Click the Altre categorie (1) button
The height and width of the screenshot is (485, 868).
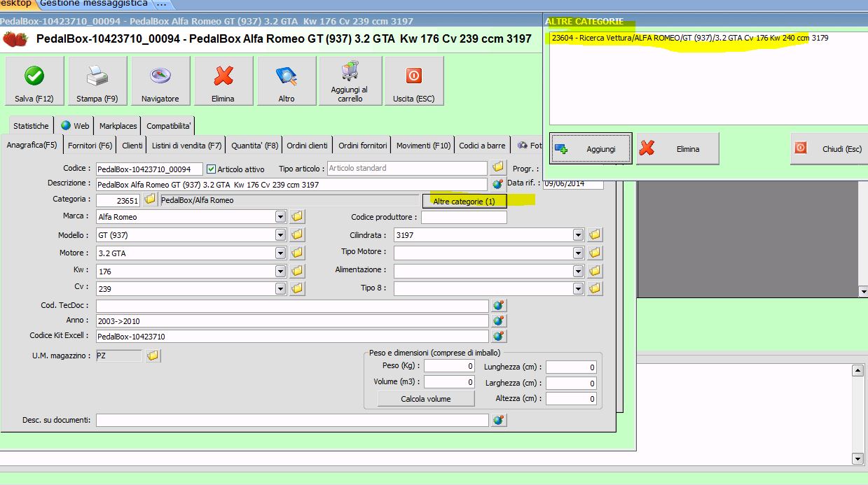click(x=464, y=202)
